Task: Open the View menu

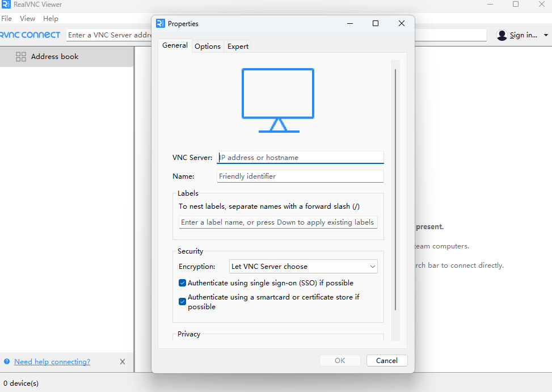Action: pos(27,19)
